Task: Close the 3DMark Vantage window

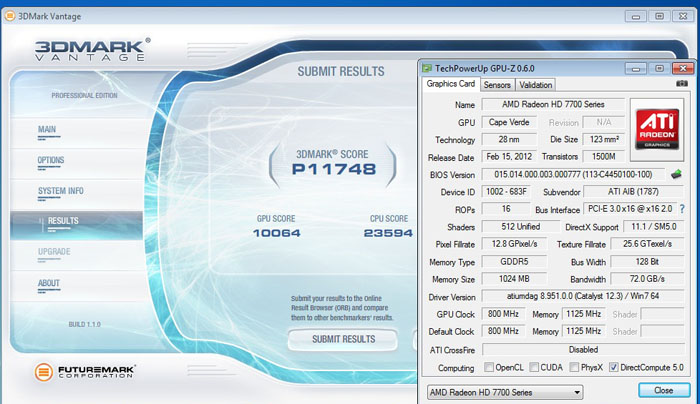Action: point(683,17)
